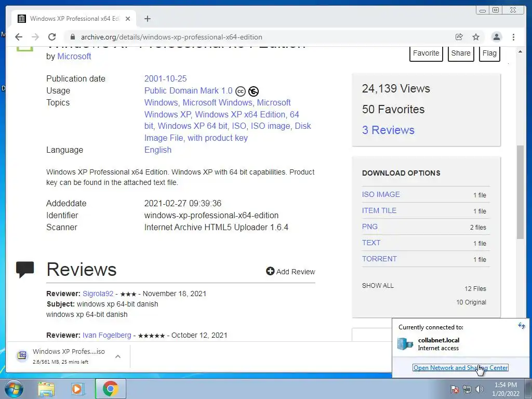Viewport: 532px width, 399px height.
Task: Click the collabnet.local network icon
Action: pyautogui.click(x=405, y=344)
